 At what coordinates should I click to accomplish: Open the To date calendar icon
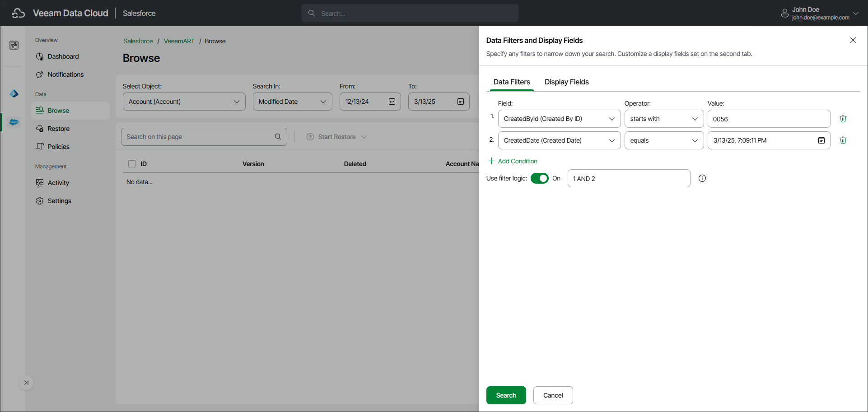click(x=461, y=102)
